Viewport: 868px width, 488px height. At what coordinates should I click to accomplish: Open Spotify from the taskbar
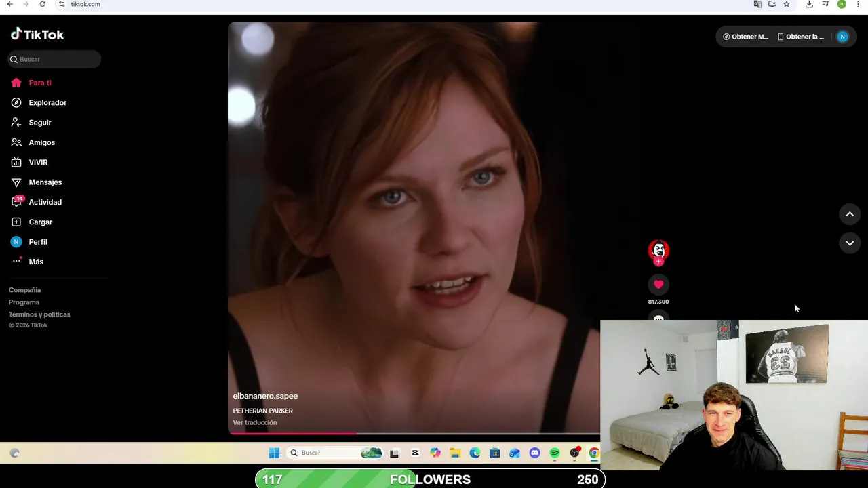click(x=555, y=453)
